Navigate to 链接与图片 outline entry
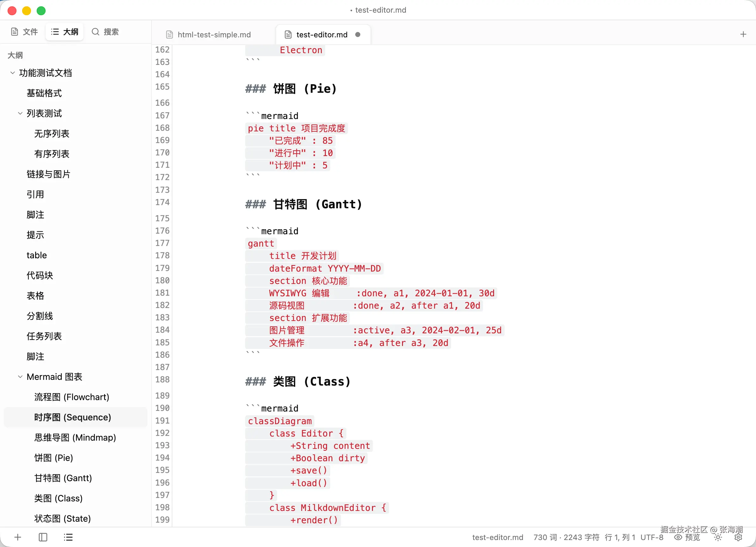The image size is (756, 547). point(48,174)
